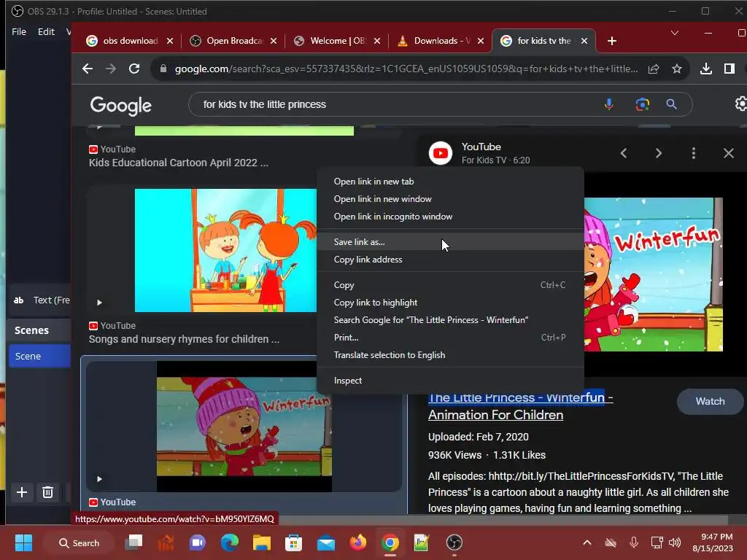This screenshot has width=747, height=560.
Task: Click the Google search magnifier button
Action: click(x=671, y=104)
